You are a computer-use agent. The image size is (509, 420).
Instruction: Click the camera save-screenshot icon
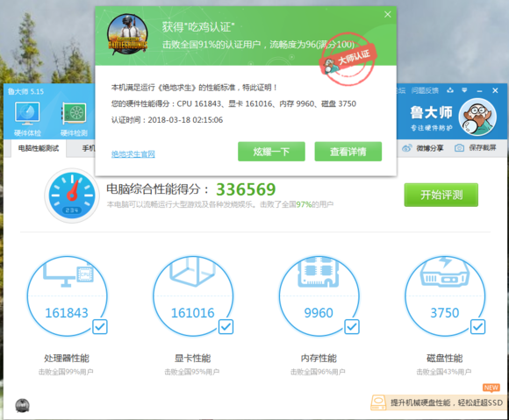tap(459, 148)
